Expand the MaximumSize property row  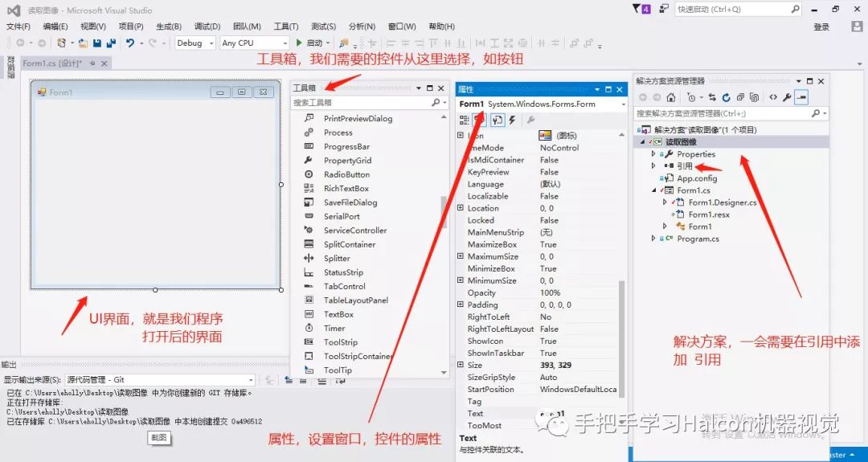point(460,256)
